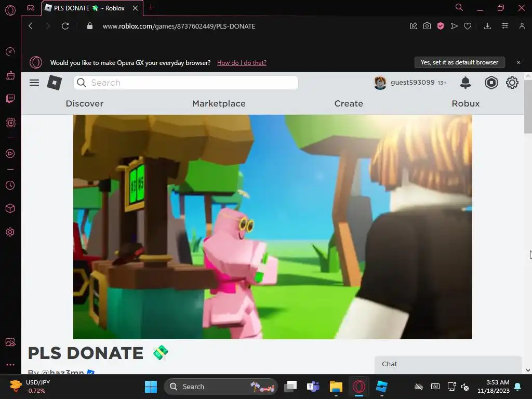Click the PLS DONATE game thumbnail
Image resolution: width=532 pixels, height=399 pixels.
coord(272,227)
